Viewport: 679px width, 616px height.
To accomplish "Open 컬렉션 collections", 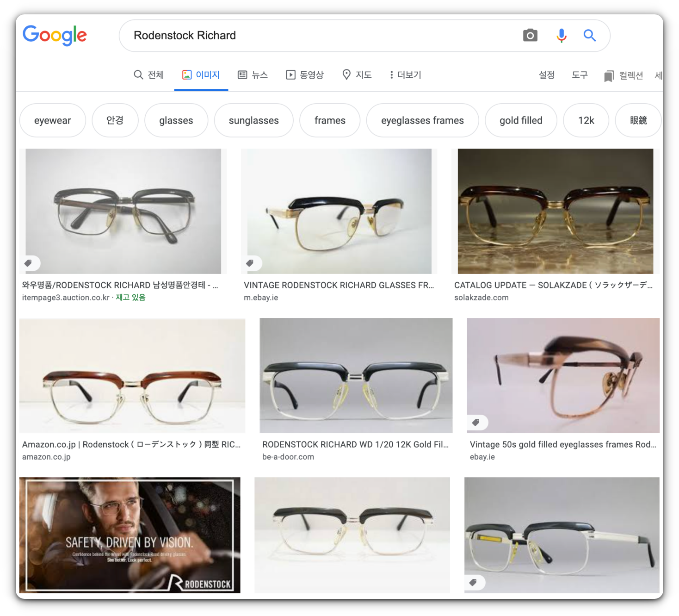I will tap(631, 75).
